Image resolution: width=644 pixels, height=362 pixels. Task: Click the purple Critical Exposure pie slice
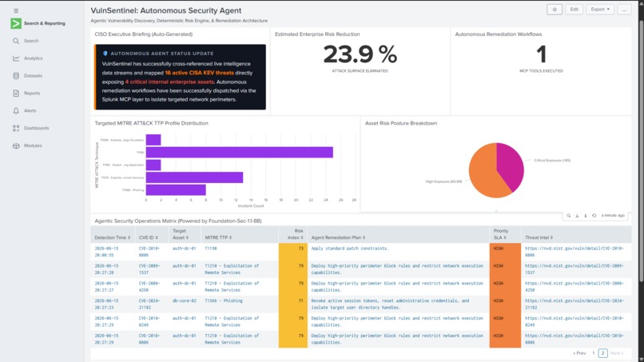510,165
